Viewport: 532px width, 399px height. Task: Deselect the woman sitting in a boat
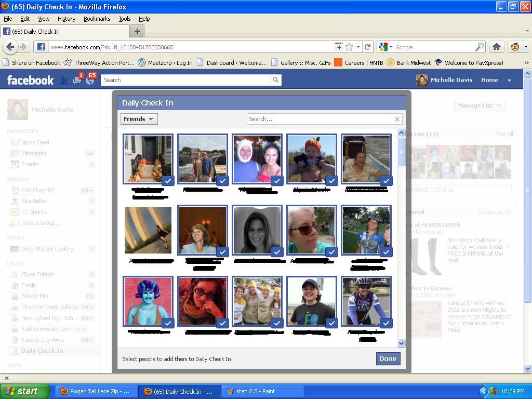click(x=366, y=159)
